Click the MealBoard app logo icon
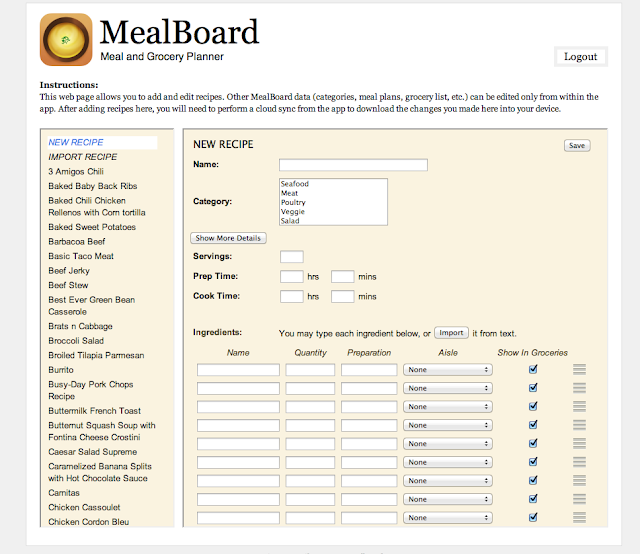The height and width of the screenshot is (554, 640). click(x=66, y=40)
